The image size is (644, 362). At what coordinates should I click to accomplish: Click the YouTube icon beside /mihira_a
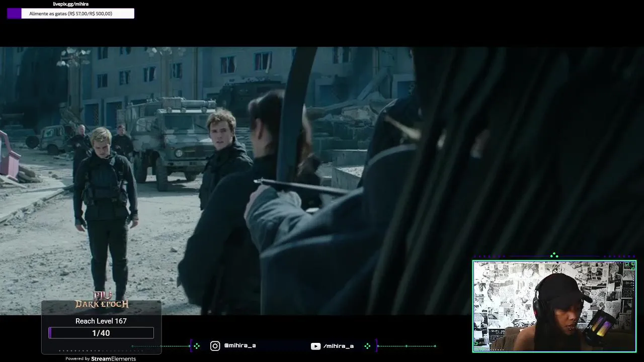pos(315,346)
